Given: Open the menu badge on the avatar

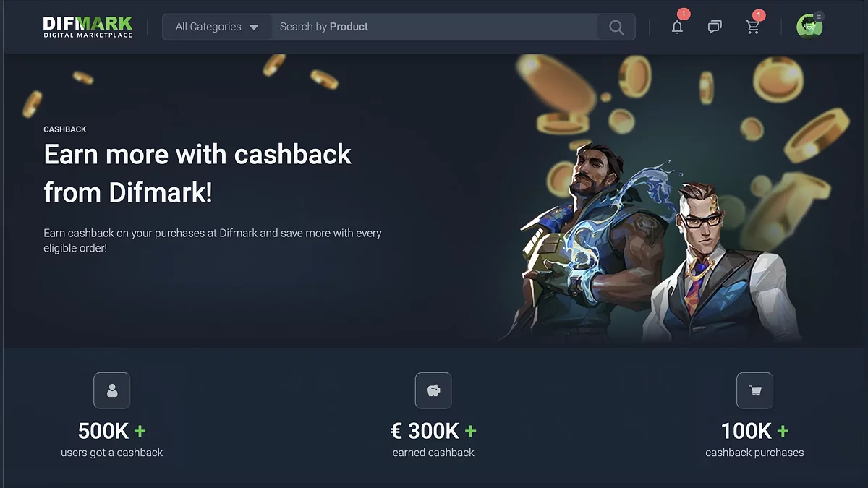Looking at the screenshot, I should pos(819,16).
